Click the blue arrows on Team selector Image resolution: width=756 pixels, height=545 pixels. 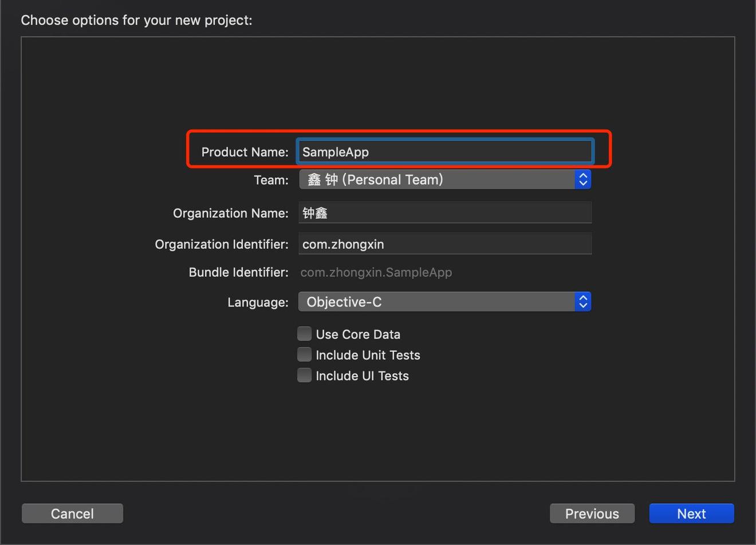click(583, 180)
